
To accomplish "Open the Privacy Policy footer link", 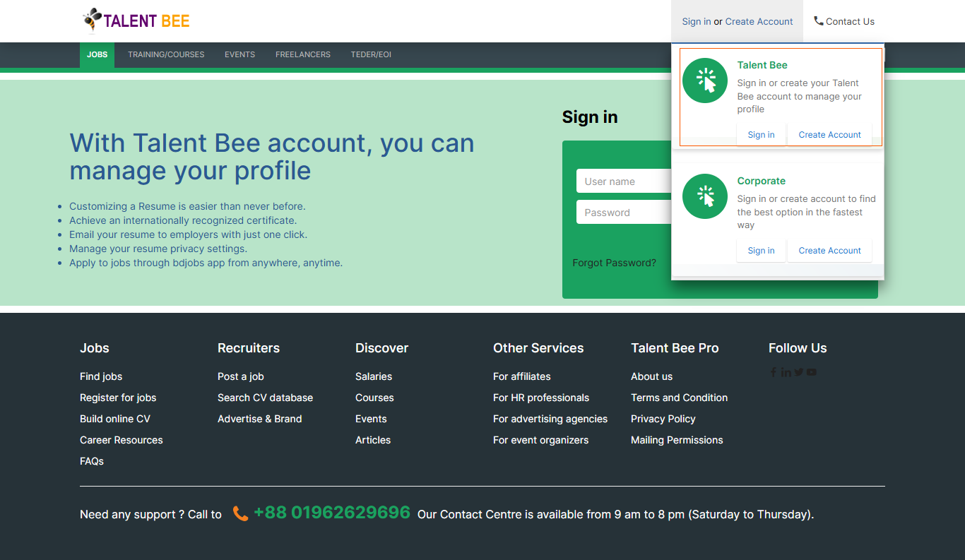I will [x=663, y=419].
